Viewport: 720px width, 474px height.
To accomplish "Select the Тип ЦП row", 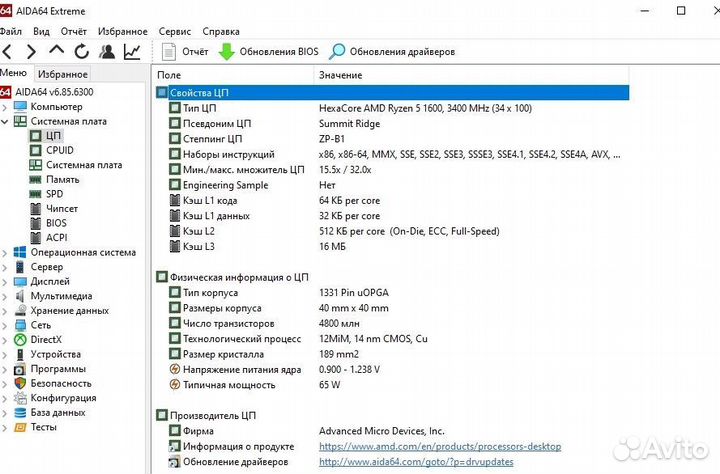I will 393,108.
